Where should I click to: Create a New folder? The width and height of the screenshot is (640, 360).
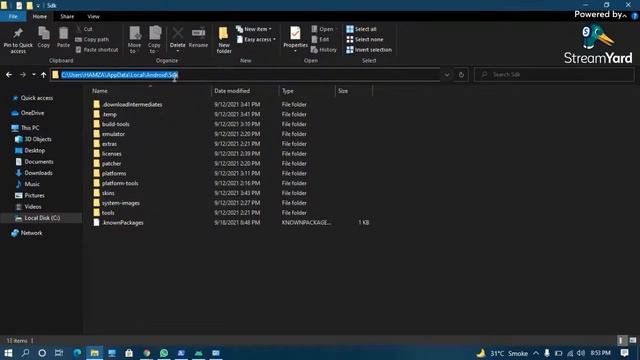point(224,40)
